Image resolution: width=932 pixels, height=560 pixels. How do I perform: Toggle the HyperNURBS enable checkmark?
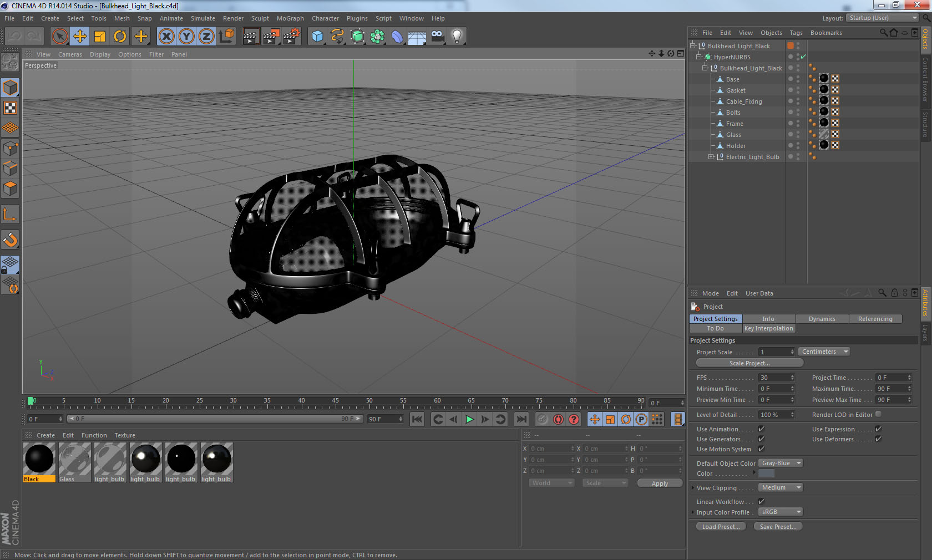coord(803,57)
